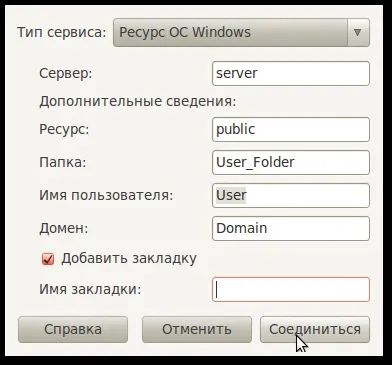Connect using the "Соединиться" button
The width and height of the screenshot is (392, 365).
click(315, 329)
